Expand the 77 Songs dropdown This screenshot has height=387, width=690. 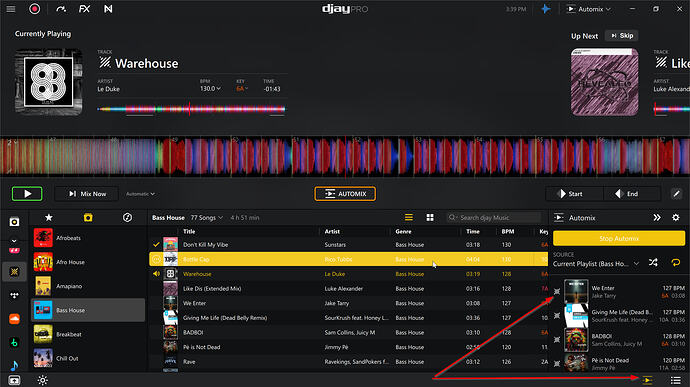[x=207, y=217]
